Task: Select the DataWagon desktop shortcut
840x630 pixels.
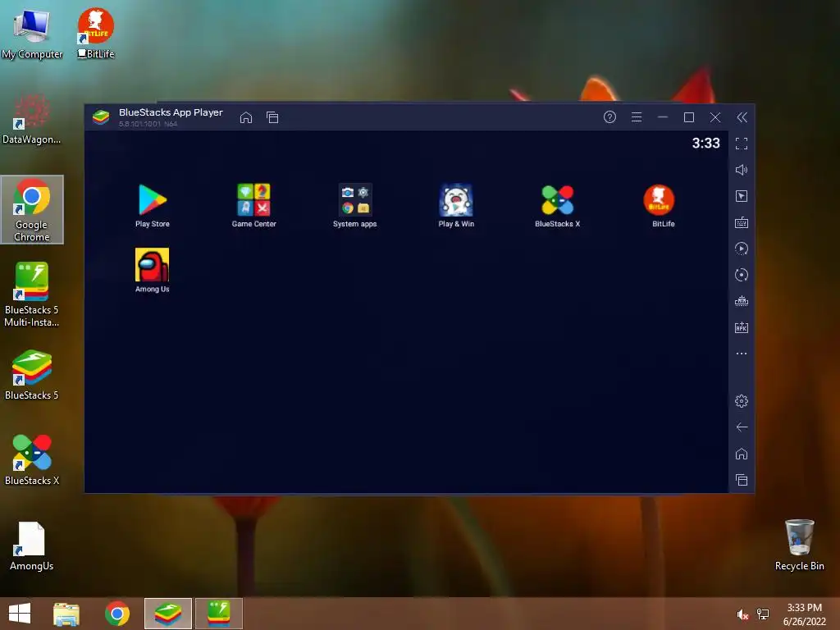Action: coord(32,120)
